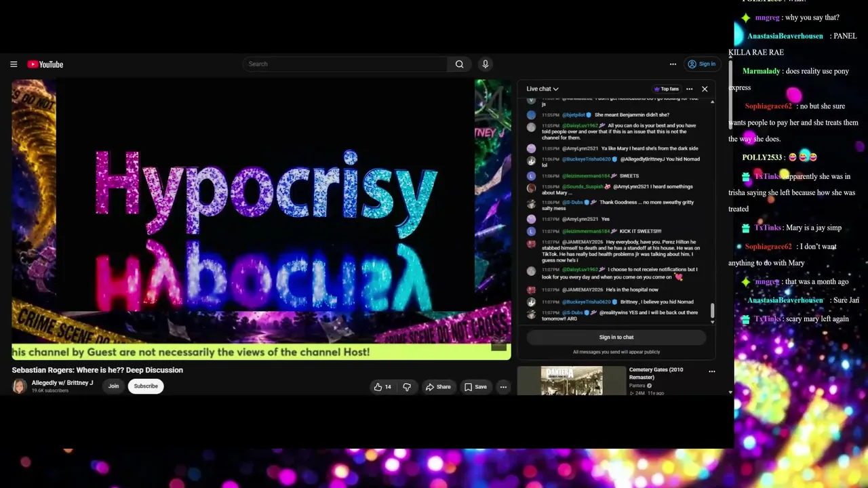Image resolution: width=868 pixels, height=488 pixels.
Task: Click Sign in button in header
Action: 702,64
